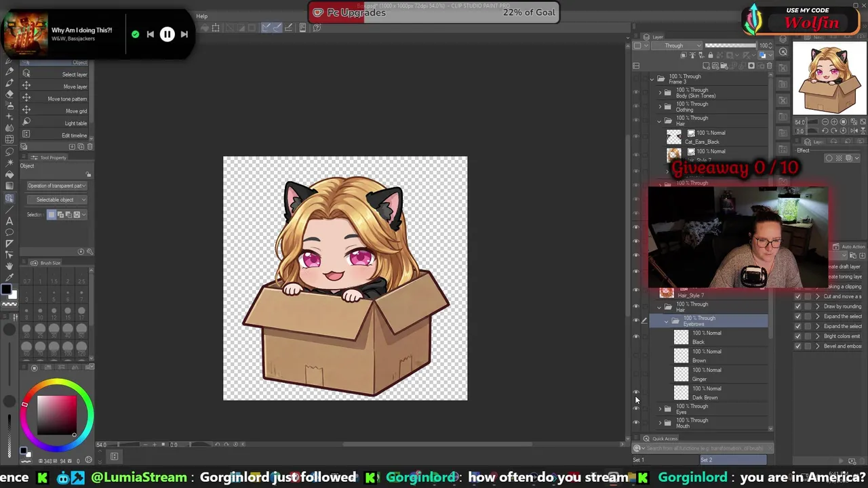The height and width of the screenshot is (488, 868).
Task: Uncheck Bevel and emboss auto action
Action: click(x=797, y=346)
